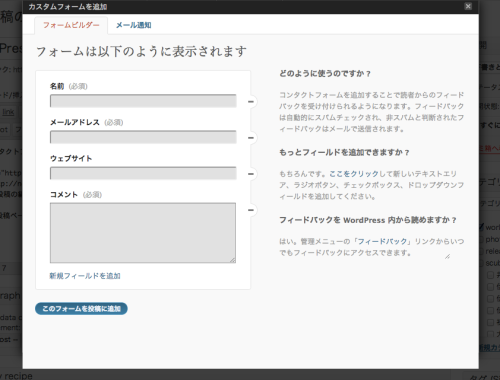Click the 新規フィールドを追加 link
500x380 pixels.
pyautogui.click(x=85, y=276)
